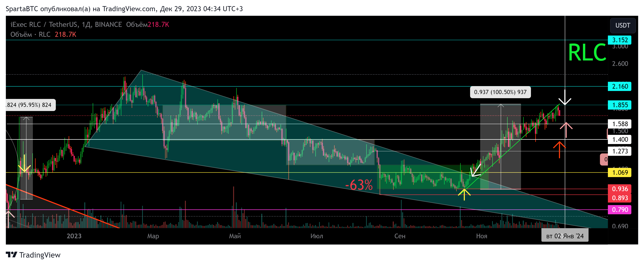The width and height of the screenshot is (644, 265).
Task: Click the Мар time axis label
Action: [153, 236]
